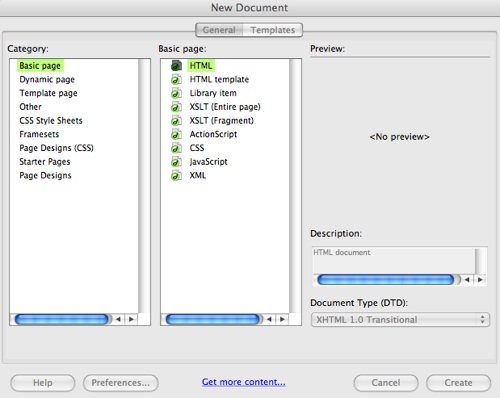
Task: Select Framesets category
Action: [x=39, y=134]
